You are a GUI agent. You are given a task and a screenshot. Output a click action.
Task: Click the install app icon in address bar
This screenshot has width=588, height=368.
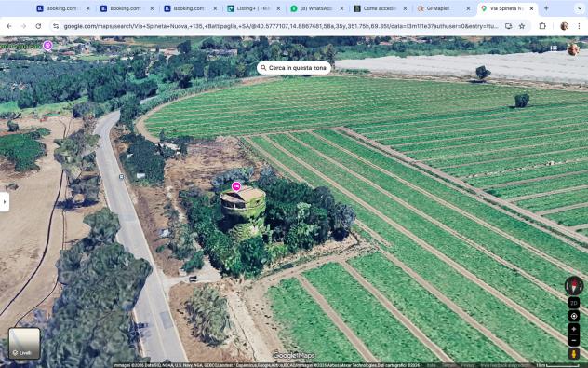tap(509, 26)
